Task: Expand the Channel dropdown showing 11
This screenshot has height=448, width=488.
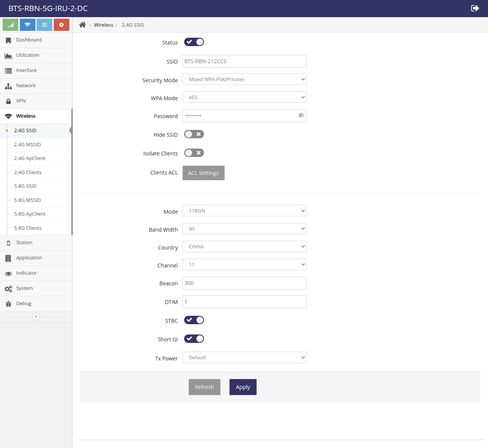Action: pos(244,264)
